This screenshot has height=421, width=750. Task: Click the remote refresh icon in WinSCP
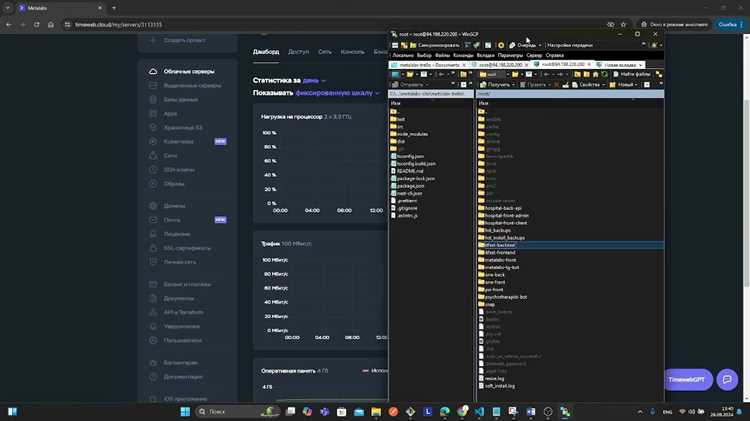pos(605,74)
